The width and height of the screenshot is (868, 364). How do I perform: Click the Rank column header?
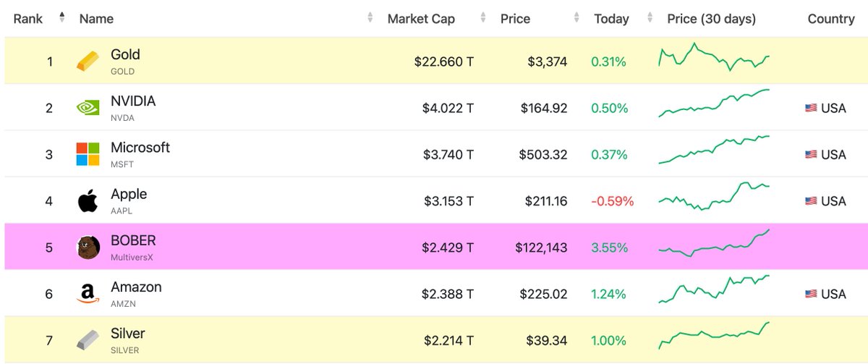(28, 19)
